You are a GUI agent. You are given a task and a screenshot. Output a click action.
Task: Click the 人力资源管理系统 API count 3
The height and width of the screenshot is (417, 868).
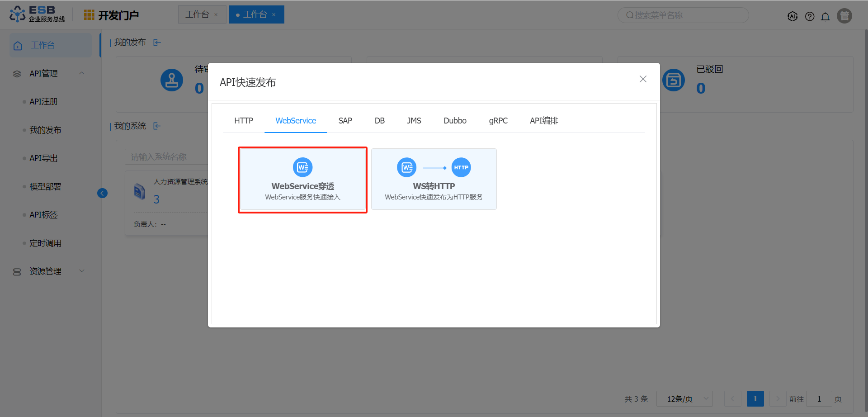click(156, 199)
